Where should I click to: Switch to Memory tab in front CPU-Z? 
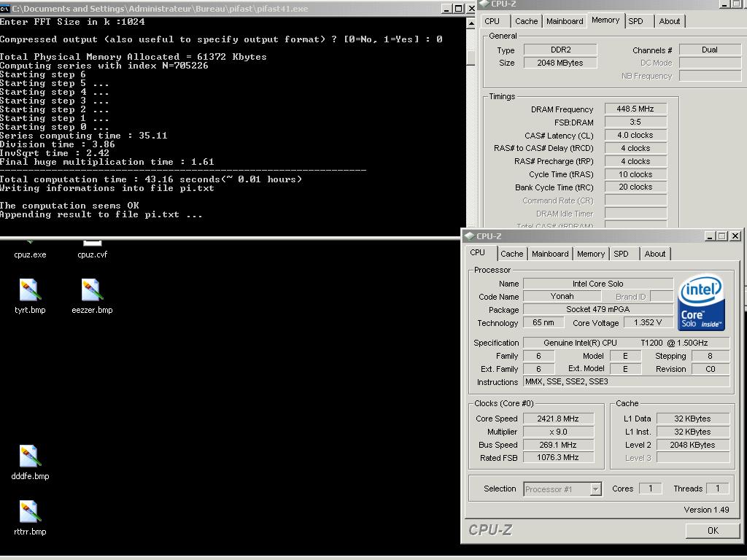click(x=591, y=254)
